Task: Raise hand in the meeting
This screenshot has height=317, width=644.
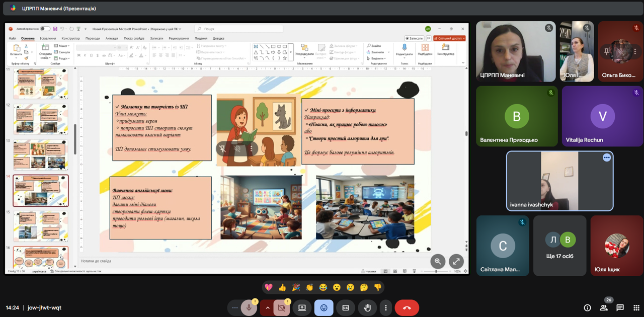Action: point(367,308)
